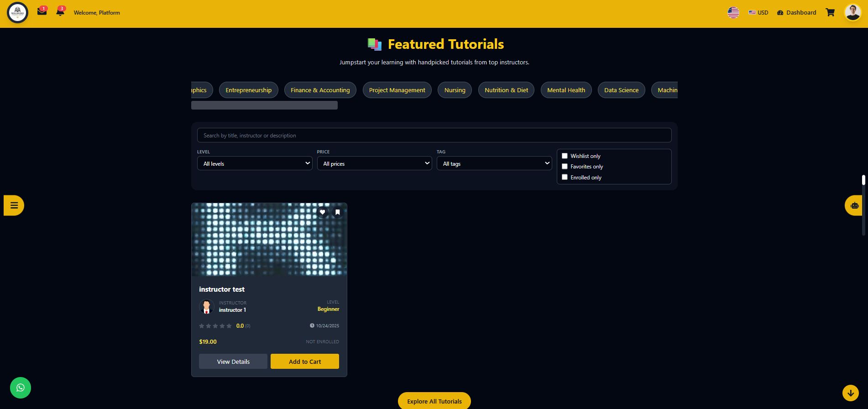
Task: Open the green WhatsApp chat button
Action: (21, 388)
